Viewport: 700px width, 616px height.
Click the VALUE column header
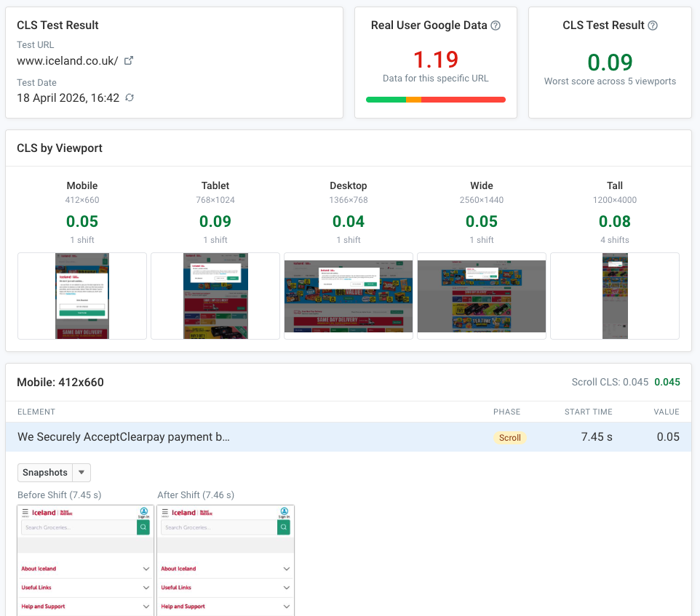pyautogui.click(x=667, y=412)
